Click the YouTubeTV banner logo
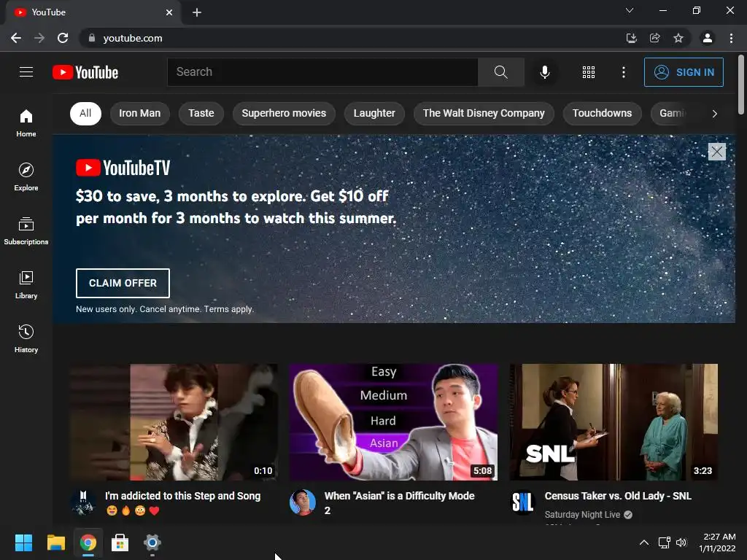The image size is (747, 560). click(x=123, y=168)
